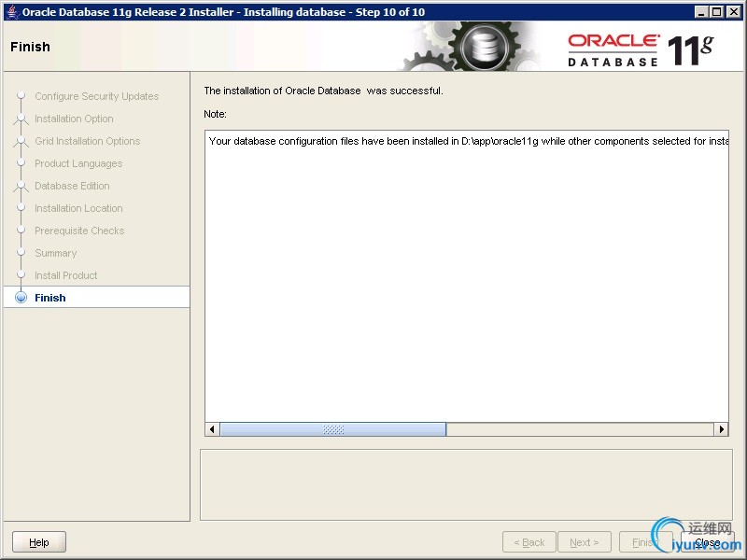Select the Configure Security Updates step

(97, 96)
